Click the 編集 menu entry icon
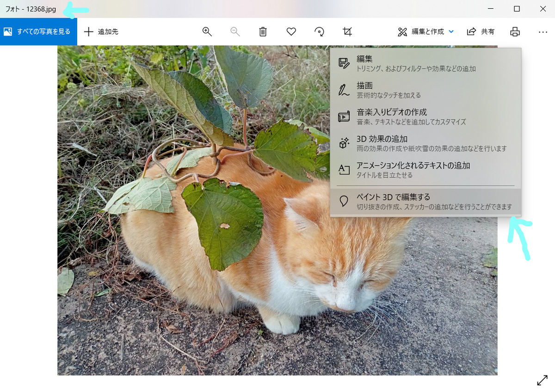This screenshot has height=392, width=555. [344, 63]
